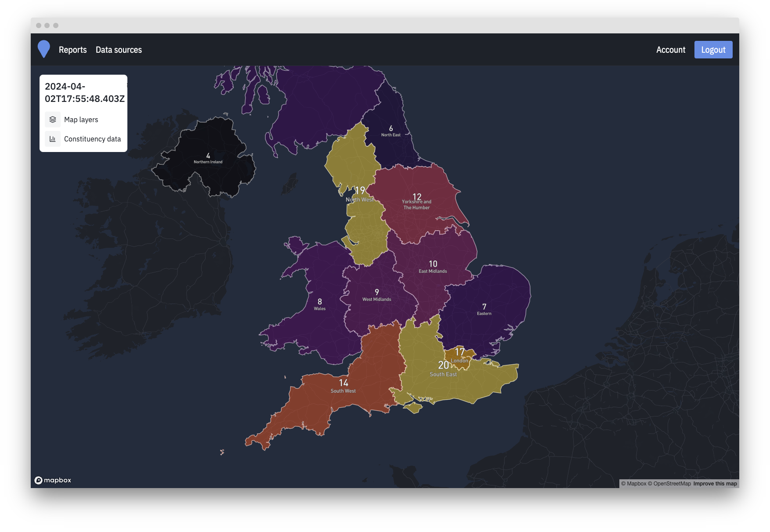Click the Constituency data bar chart icon
770x532 pixels.
pyautogui.click(x=53, y=139)
